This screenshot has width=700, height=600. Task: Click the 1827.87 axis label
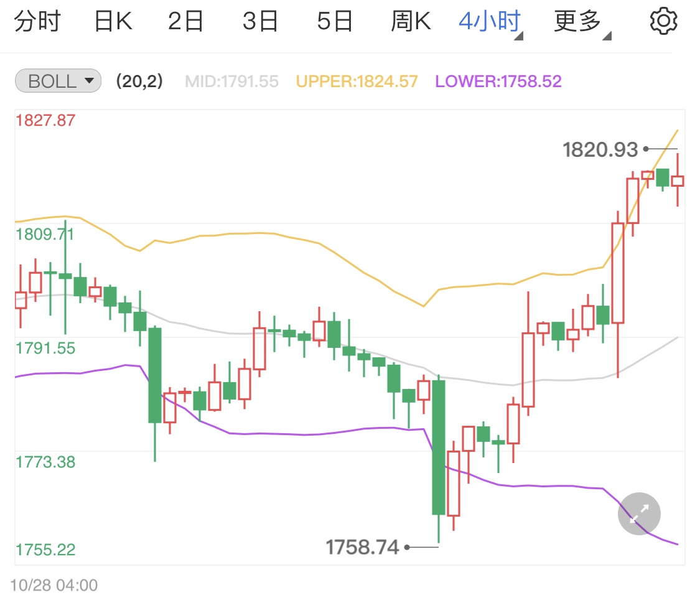[45, 121]
